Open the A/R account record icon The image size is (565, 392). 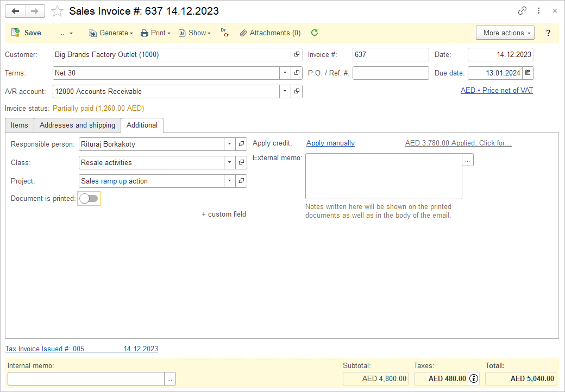pyautogui.click(x=297, y=91)
